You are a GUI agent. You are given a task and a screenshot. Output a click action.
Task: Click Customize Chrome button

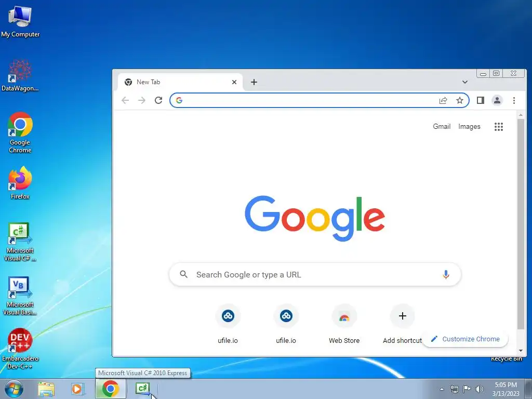click(465, 339)
